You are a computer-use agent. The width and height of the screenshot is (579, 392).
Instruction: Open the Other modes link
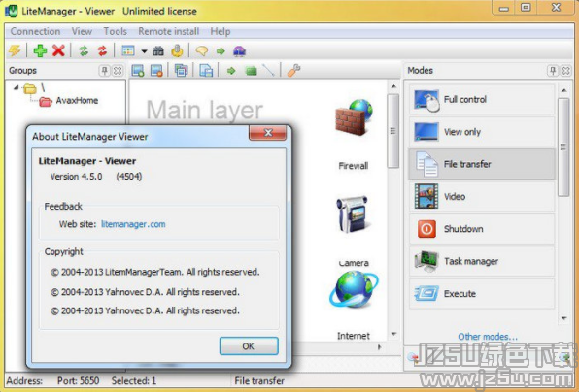488,337
